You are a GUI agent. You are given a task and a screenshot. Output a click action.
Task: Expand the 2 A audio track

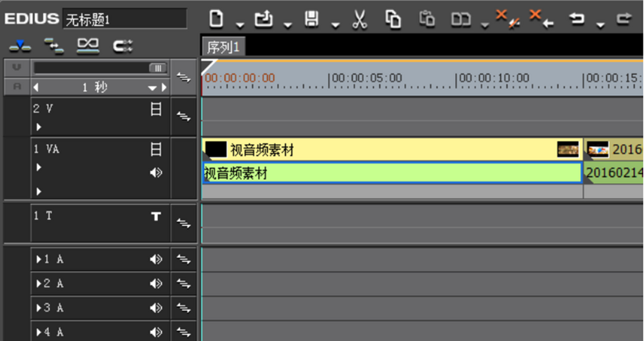tap(39, 283)
